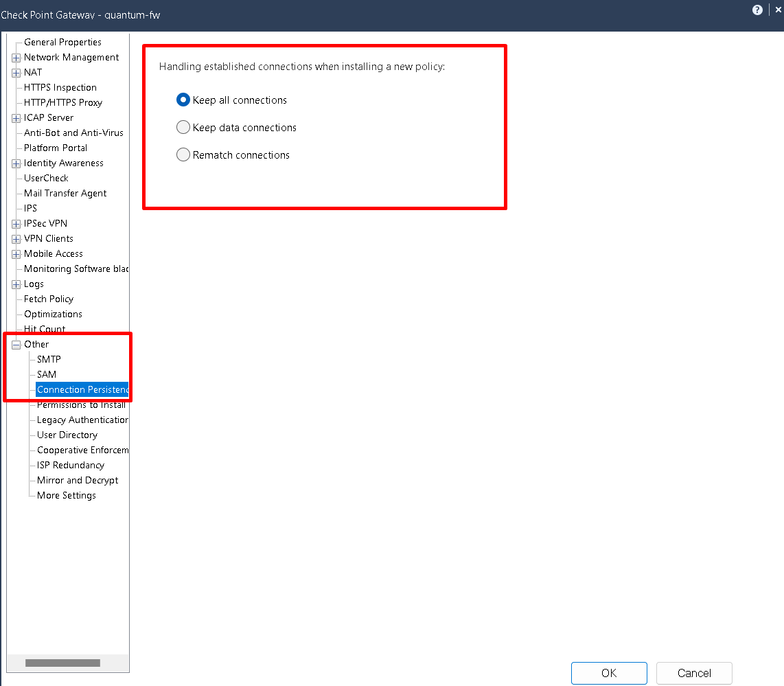This screenshot has width=784, height=686.
Task: Click Identity Awareness label
Action: tap(63, 163)
